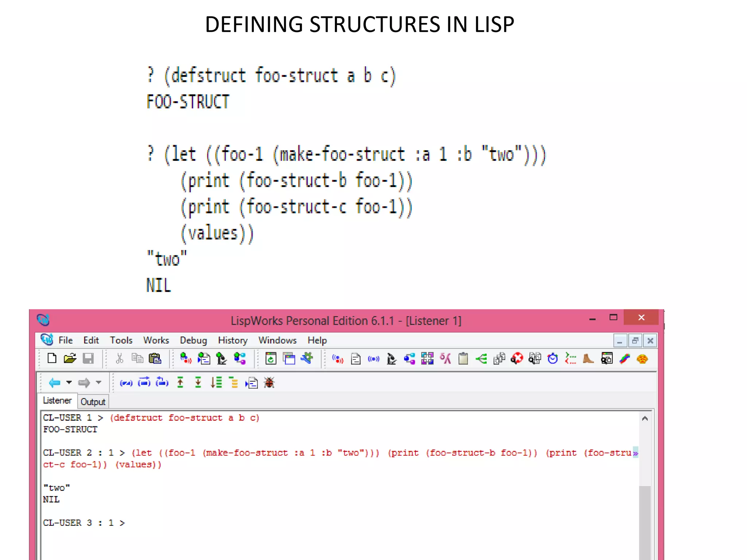Viewport: 747px width, 560px height.
Task: Click at the CL-USER 3 prompt
Action: tap(84, 523)
